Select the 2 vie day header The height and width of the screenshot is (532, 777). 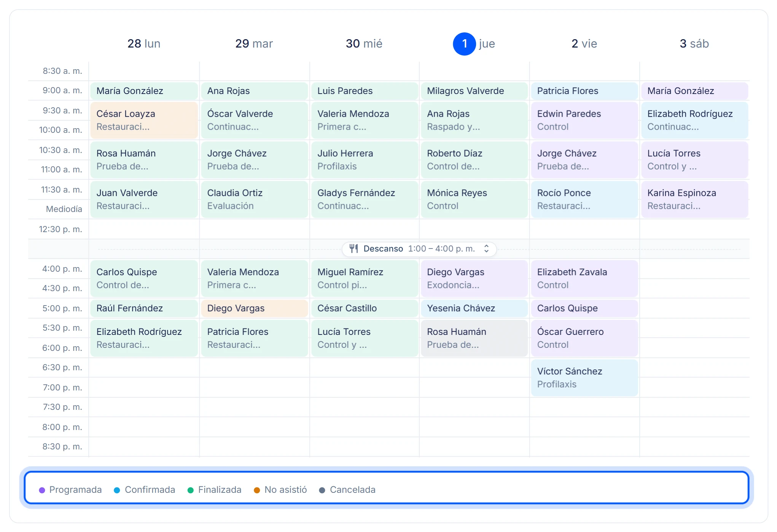(x=584, y=44)
